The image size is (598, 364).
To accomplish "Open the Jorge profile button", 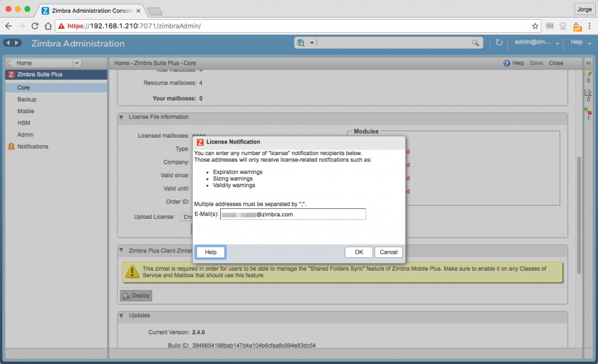I will click(x=584, y=9).
